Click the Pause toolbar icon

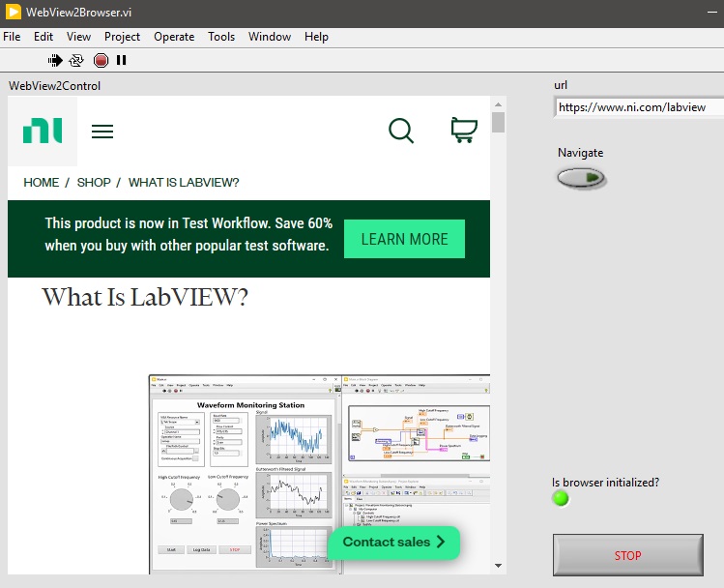pos(122,61)
